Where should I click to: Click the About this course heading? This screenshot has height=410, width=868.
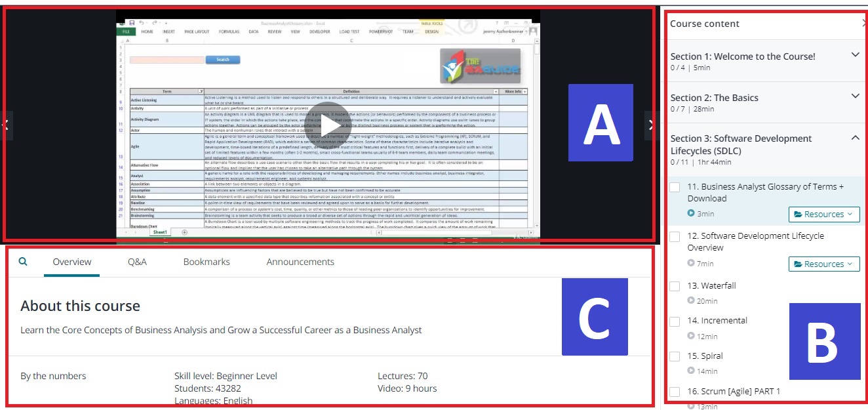(80, 306)
